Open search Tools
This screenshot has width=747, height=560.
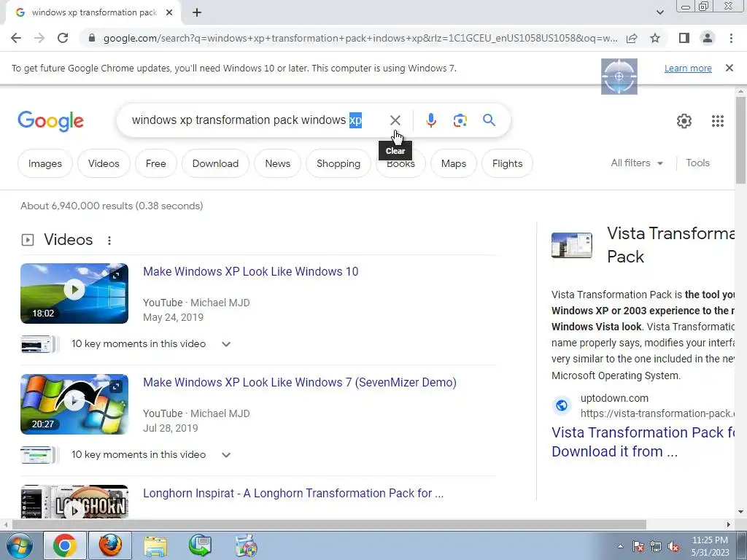click(x=697, y=163)
